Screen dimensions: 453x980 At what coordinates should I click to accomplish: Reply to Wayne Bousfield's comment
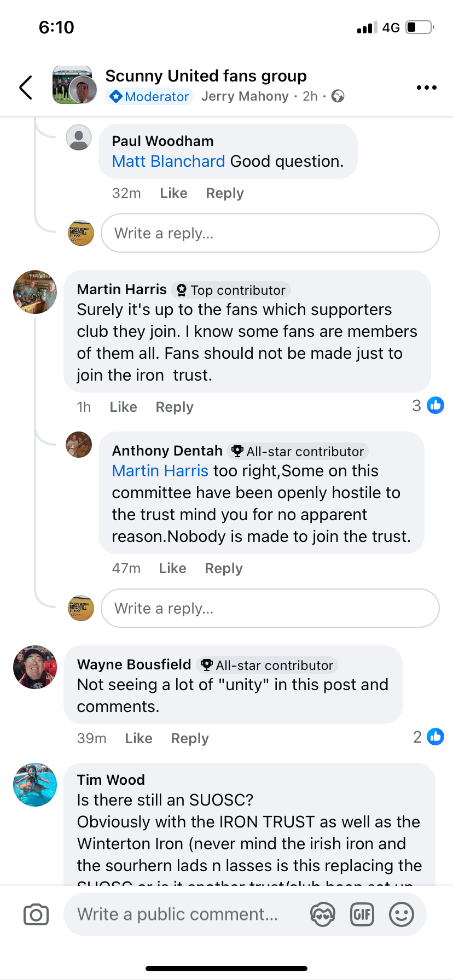(x=190, y=739)
